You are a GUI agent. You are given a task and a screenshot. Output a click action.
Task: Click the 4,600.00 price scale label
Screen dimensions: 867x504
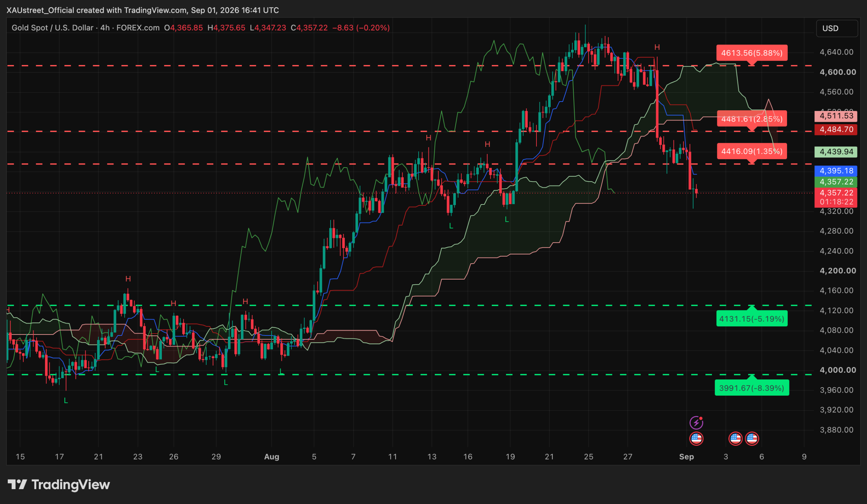(x=838, y=72)
